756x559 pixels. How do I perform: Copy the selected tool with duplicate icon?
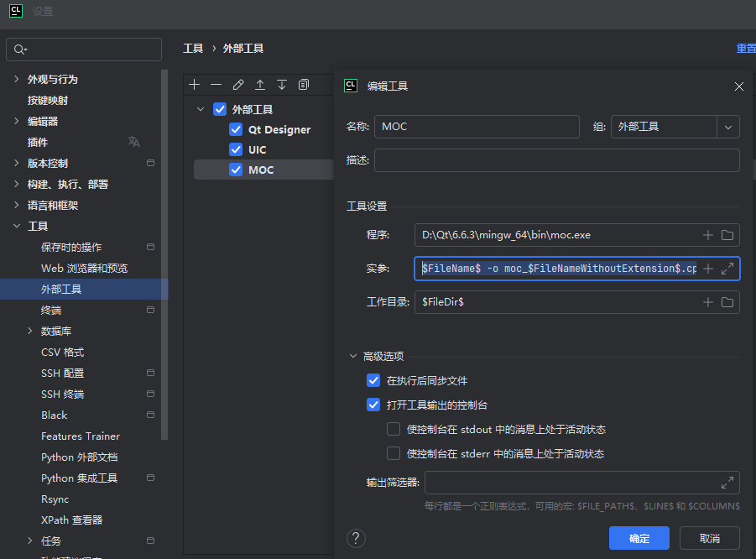(304, 85)
